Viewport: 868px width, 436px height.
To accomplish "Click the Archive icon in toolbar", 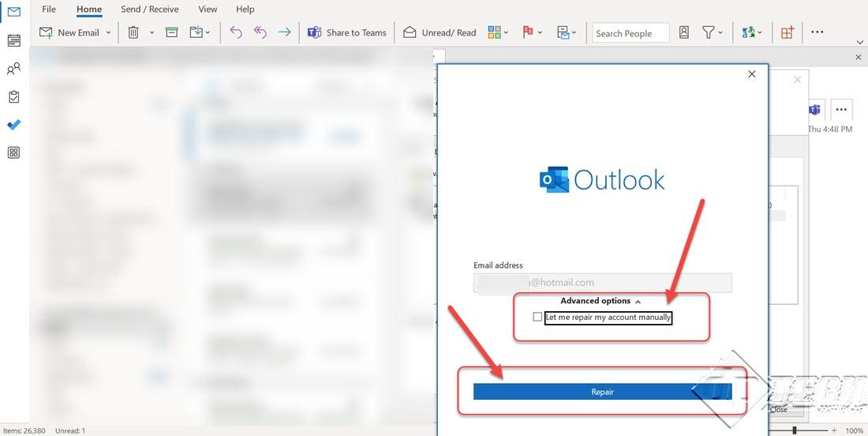I will coord(171,32).
